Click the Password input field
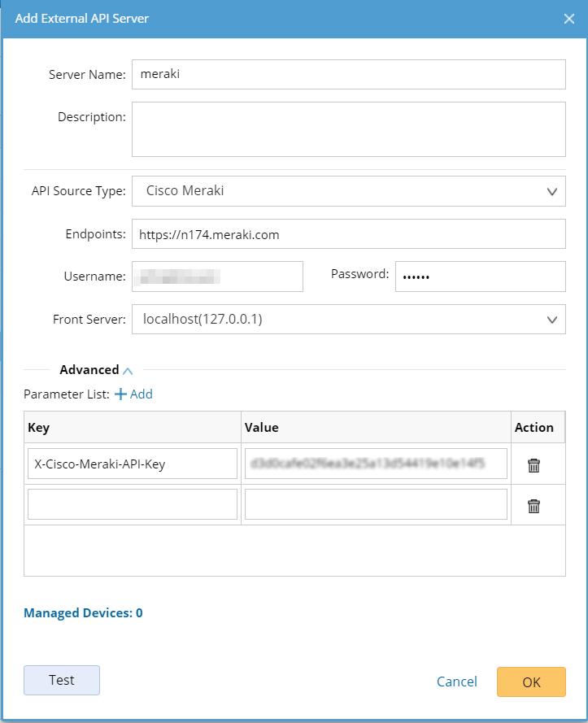Image resolution: width=588 pixels, height=723 pixels. 481,277
